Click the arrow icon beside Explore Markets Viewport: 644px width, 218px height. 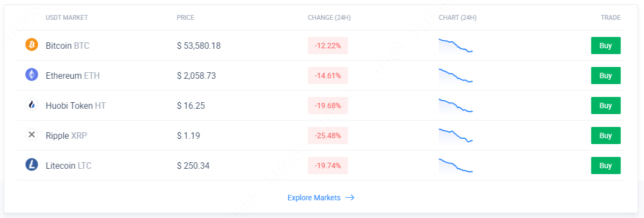coord(349,198)
